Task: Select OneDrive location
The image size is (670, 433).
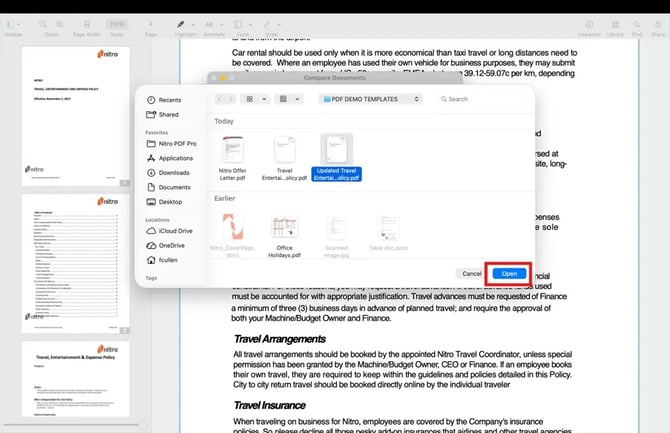Action: 165,245
